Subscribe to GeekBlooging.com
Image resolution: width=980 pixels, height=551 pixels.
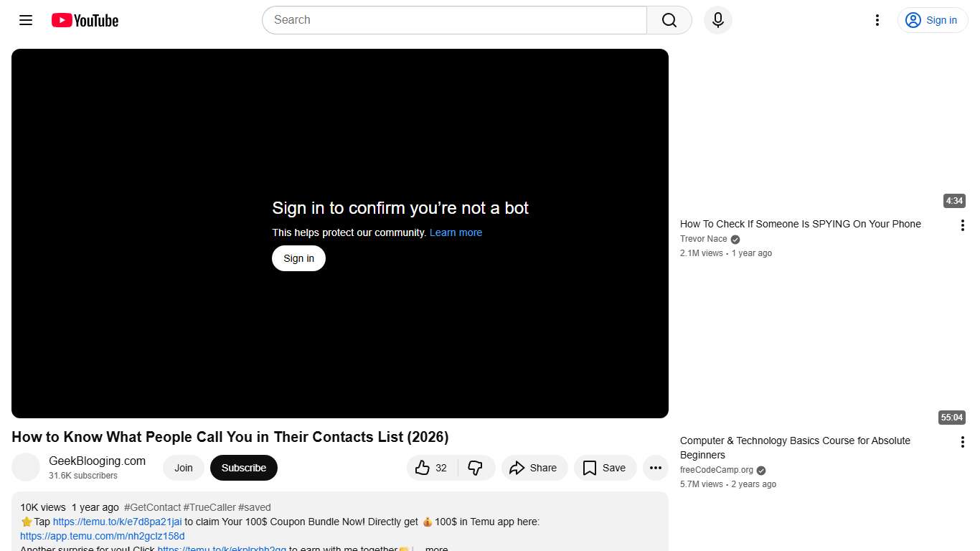[243, 467]
